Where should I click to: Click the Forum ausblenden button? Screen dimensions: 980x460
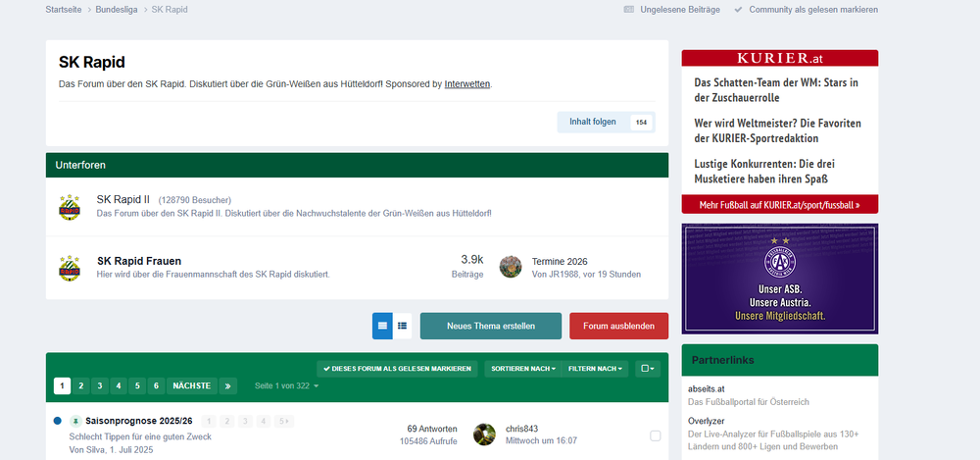tap(618, 326)
